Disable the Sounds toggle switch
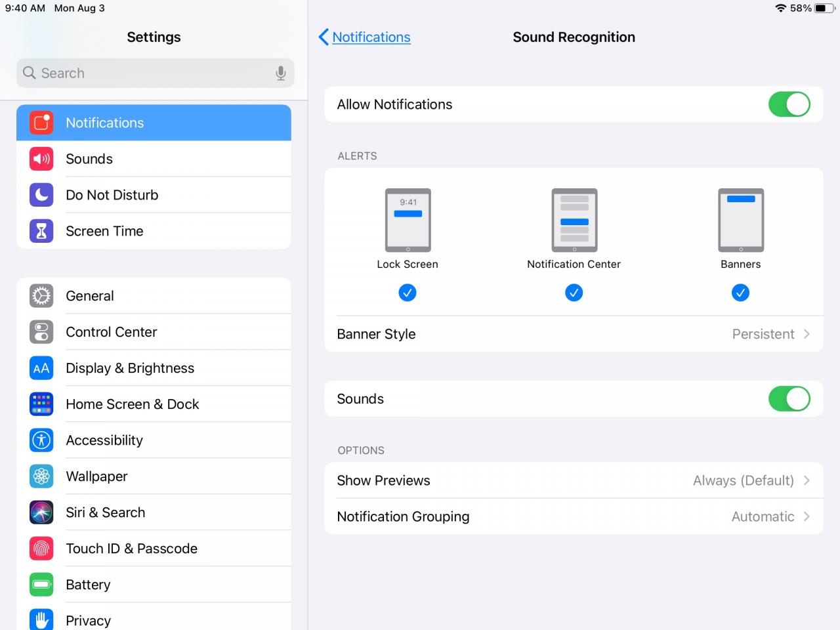The width and height of the screenshot is (840, 630). click(789, 399)
